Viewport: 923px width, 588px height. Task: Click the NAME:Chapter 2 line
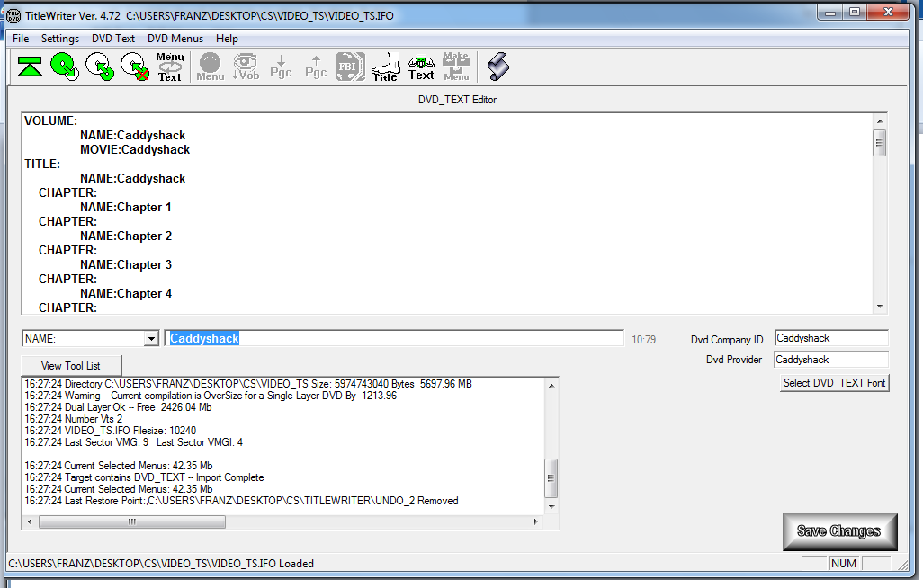(x=125, y=236)
